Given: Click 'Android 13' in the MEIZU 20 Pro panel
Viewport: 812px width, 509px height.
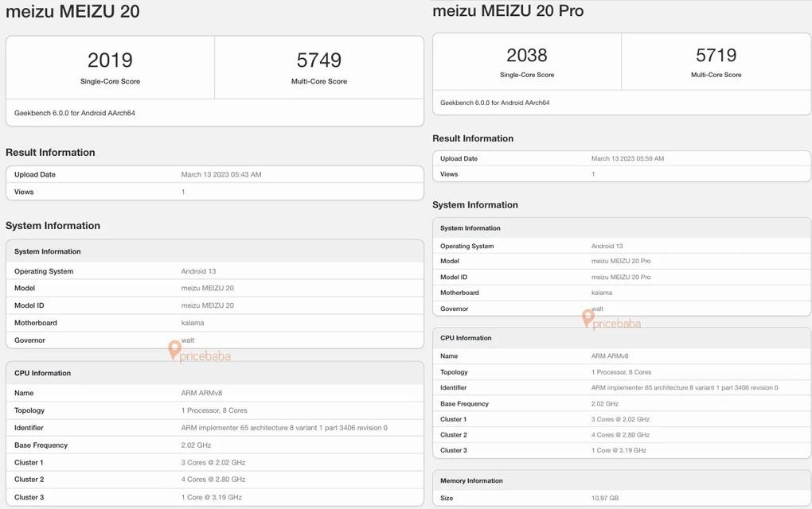Looking at the screenshot, I should 607,247.
